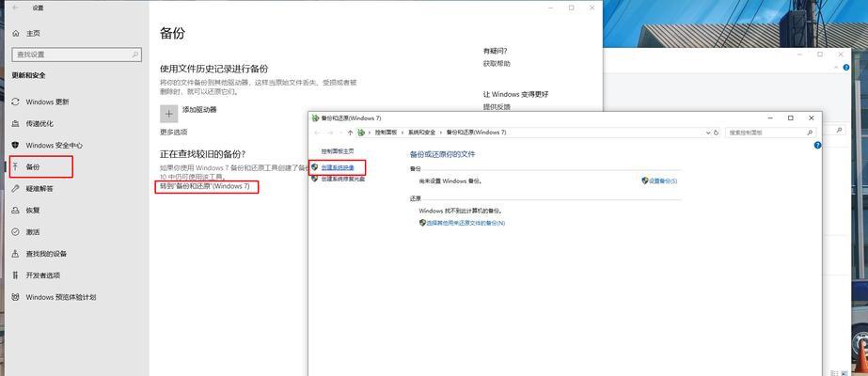Open the address bar history dropdown
The height and width of the screenshot is (376, 868).
(708, 133)
